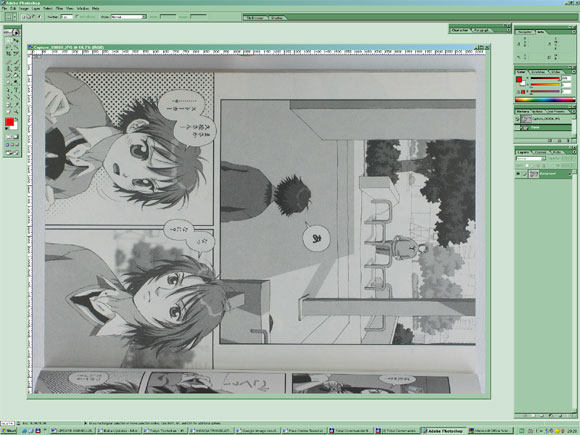Click the Start button on the taskbar

[9, 431]
